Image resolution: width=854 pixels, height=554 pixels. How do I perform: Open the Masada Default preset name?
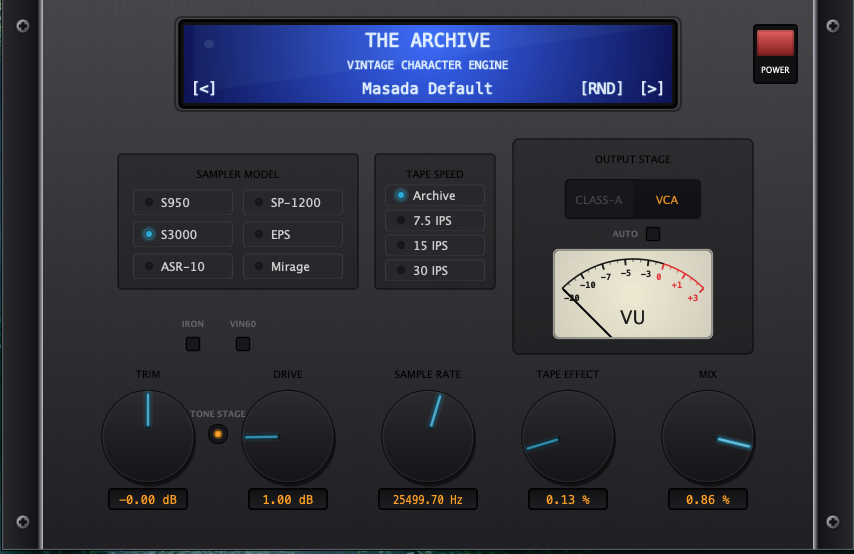(427, 88)
